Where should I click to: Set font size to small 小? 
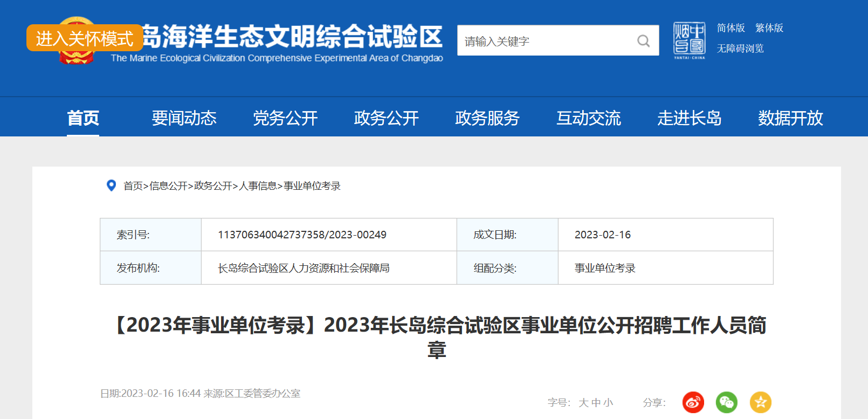click(608, 403)
